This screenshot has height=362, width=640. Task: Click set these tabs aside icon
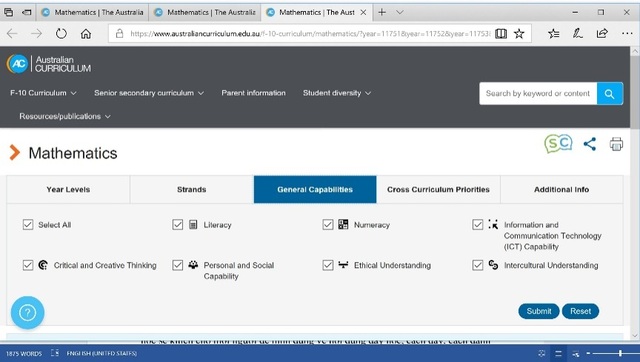click(27, 12)
